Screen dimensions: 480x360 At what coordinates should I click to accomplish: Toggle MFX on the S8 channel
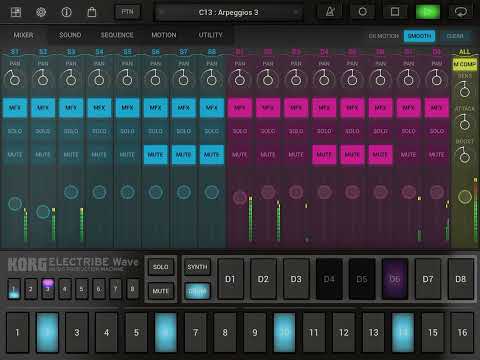pyautogui.click(x=212, y=108)
